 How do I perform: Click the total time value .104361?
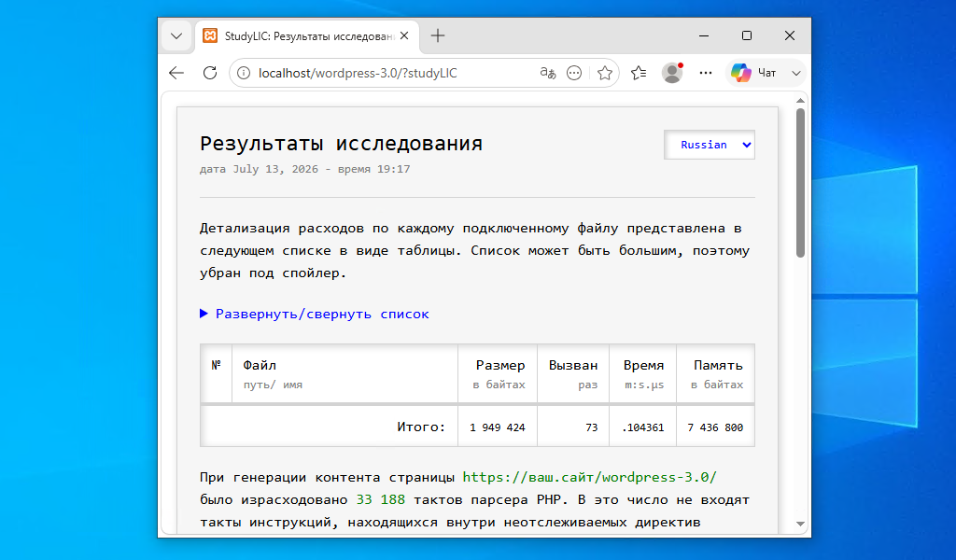[642, 427]
